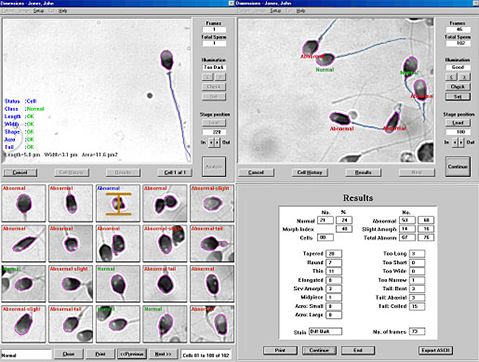Image resolution: width=479 pixels, height=362 pixels.
Task: Click the Check illumination button below Good
Action: pyautogui.click(x=458, y=87)
